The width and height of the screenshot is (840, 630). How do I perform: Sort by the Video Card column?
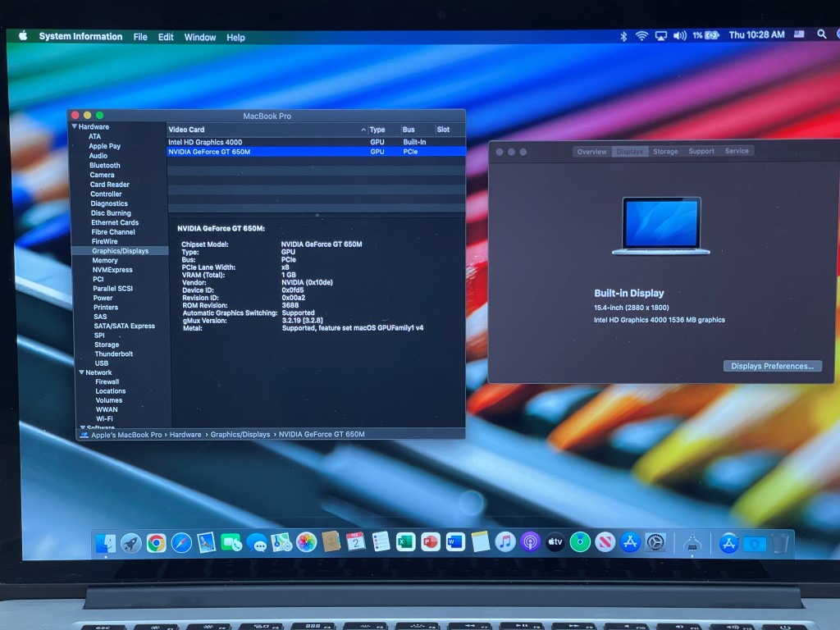click(267, 130)
